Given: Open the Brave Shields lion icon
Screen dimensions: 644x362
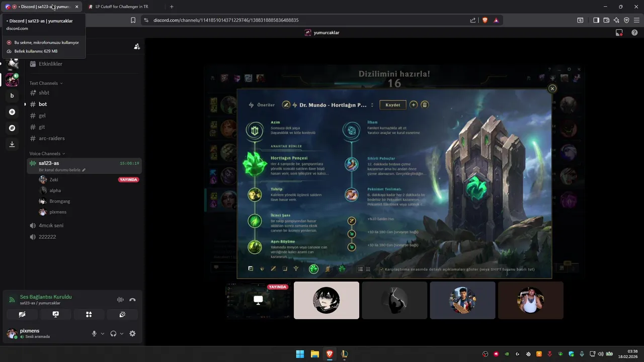Looking at the screenshot, I should tap(485, 20).
